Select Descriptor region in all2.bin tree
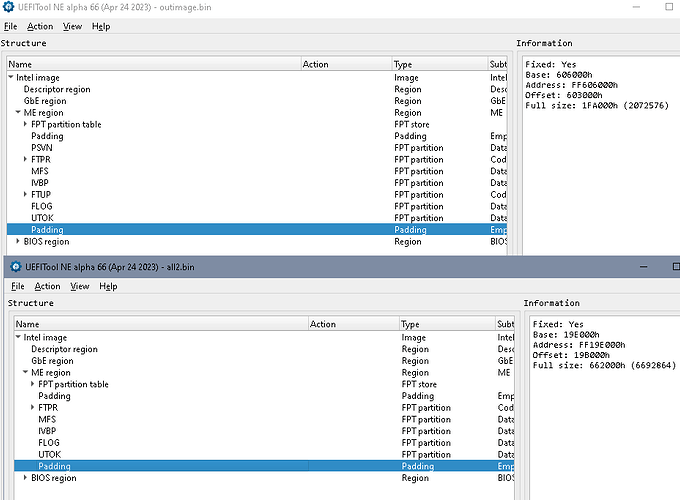The width and height of the screenshot is (680, 500). tap(64, 349)
